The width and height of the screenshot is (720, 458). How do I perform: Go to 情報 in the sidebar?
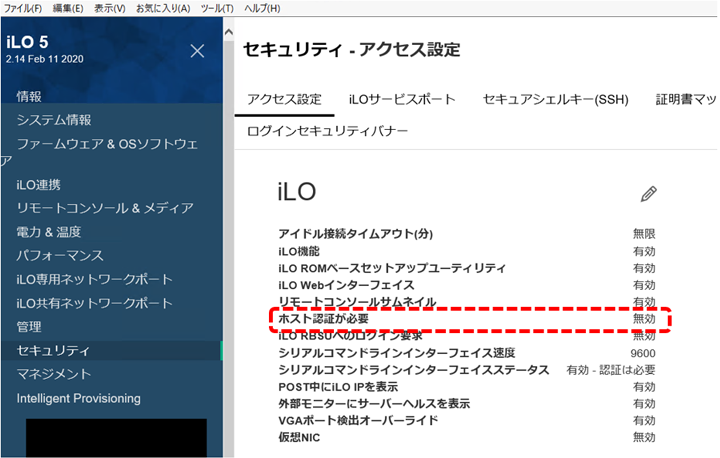[29, 96]
